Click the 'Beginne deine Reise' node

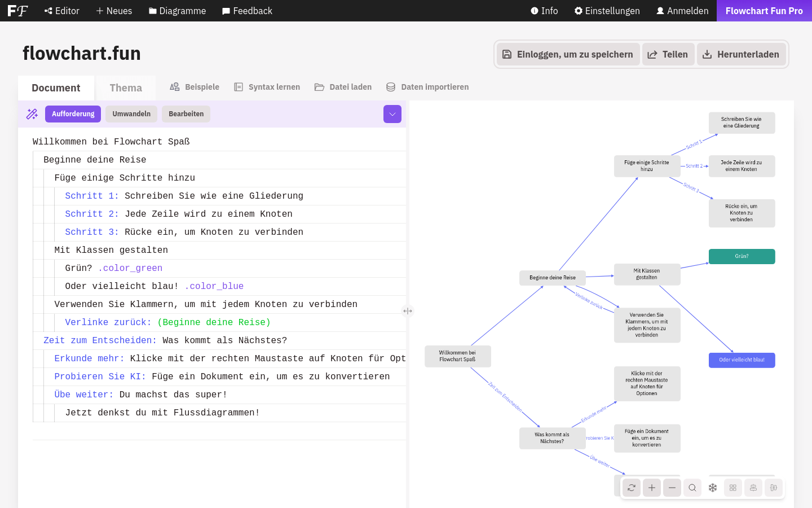pyautogui.click(x=553, y=278)
